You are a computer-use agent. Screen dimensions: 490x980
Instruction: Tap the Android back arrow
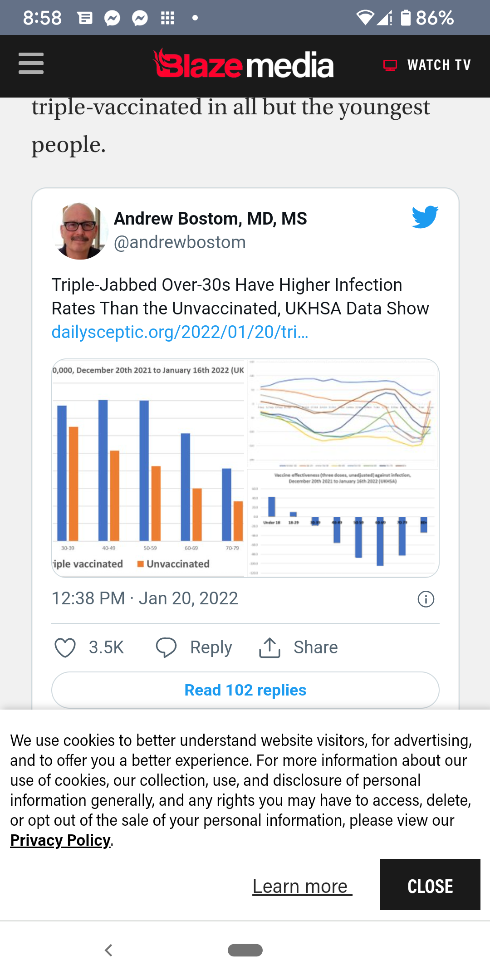[x=108, y=950]
